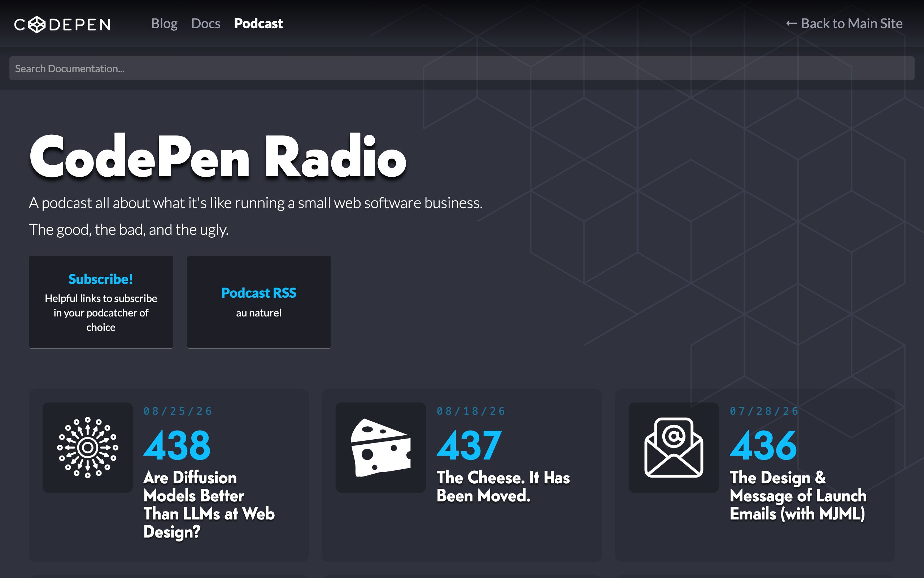The image size is (924, 578).
Task: Open the Podcast RSS card
Action: point(259,302)
